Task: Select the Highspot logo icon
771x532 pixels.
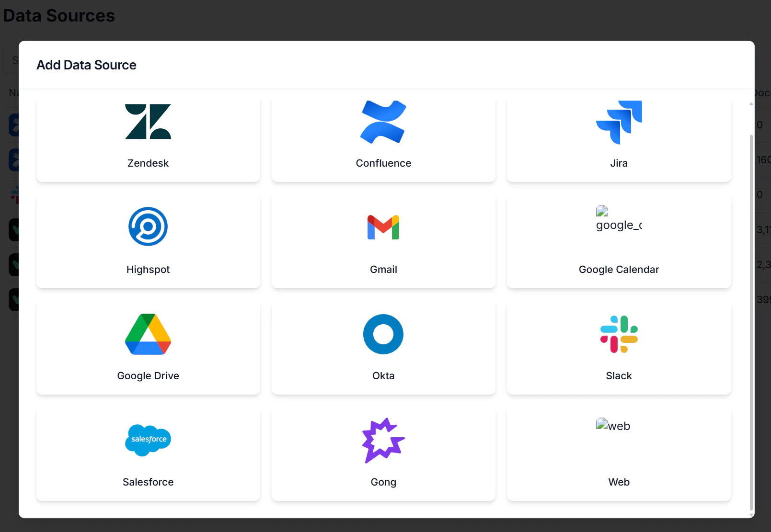Action: (x=148, y=226)
